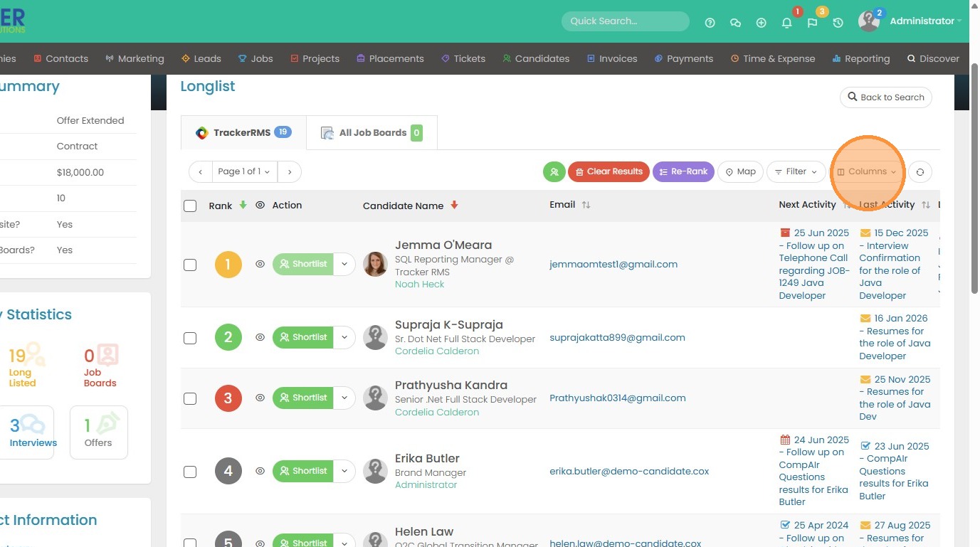Viewport: 980px width, 547px height.
Task: Open the Administrator account menu
Action: coord(925,21)
